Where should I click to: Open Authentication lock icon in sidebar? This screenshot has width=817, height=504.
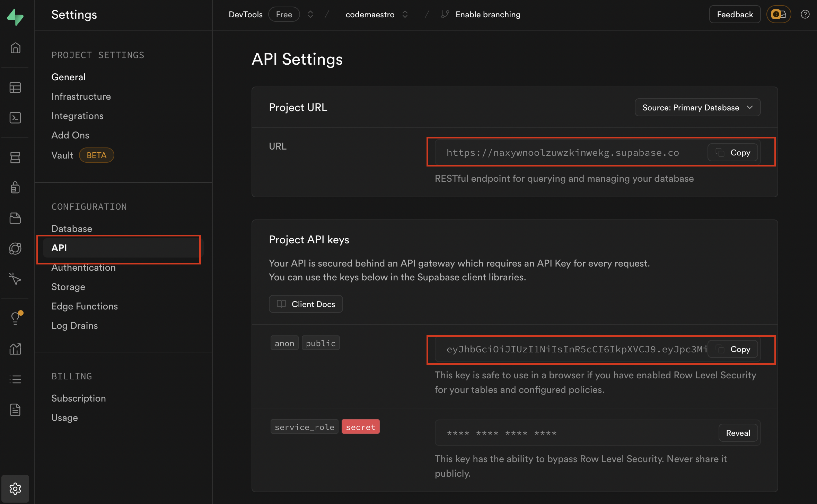(x=15, y=187)
